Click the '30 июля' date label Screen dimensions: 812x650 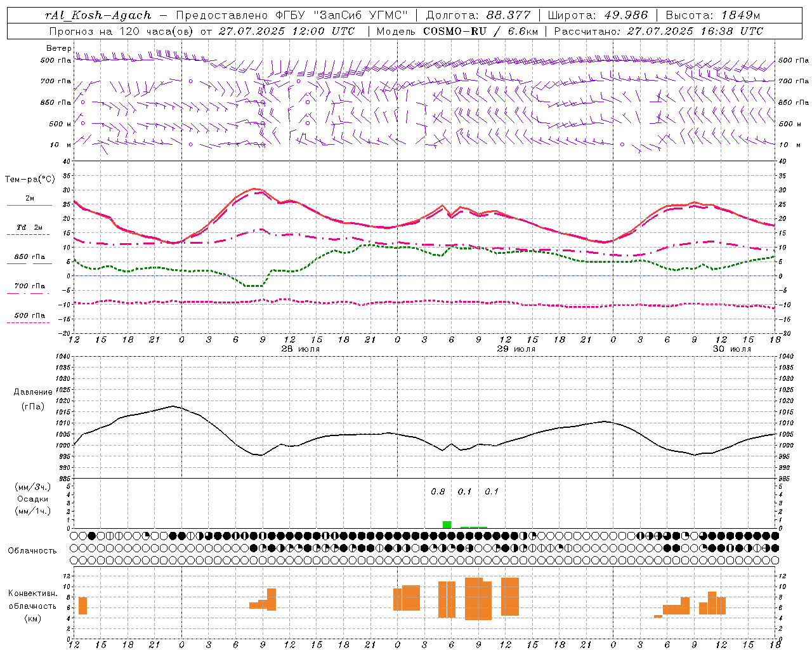[x=732, y=349]
